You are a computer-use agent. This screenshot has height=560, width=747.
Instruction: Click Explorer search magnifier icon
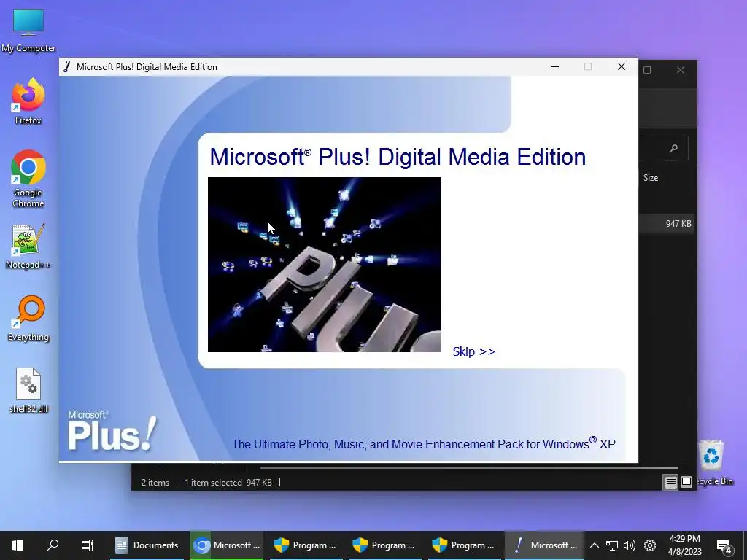(x=673, y=148)
